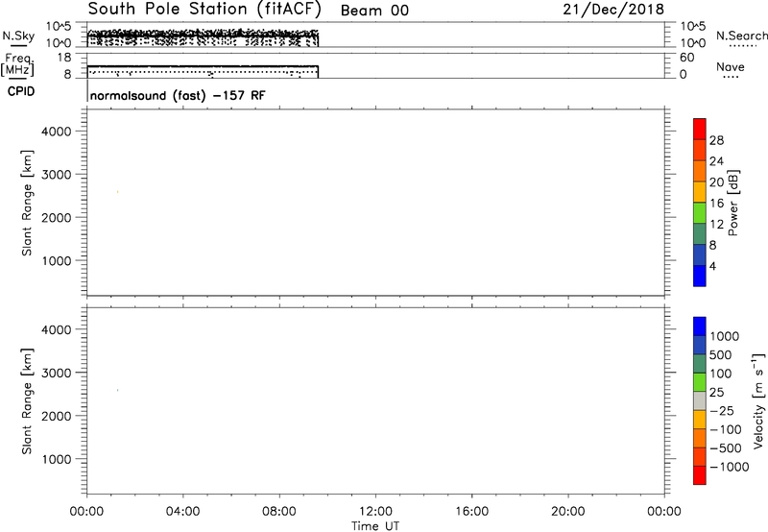Viewport: 768px width, 532px height.
Task: Click the solid frequency line in Freq panel
Action: [203, 66]
